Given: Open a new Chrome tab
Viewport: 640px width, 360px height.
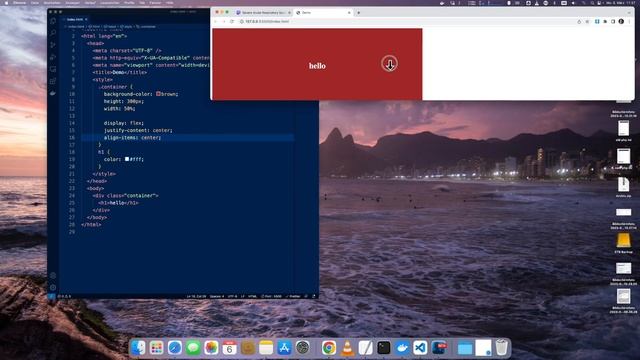Looking at the screenshot, I should tap(359, 13).
